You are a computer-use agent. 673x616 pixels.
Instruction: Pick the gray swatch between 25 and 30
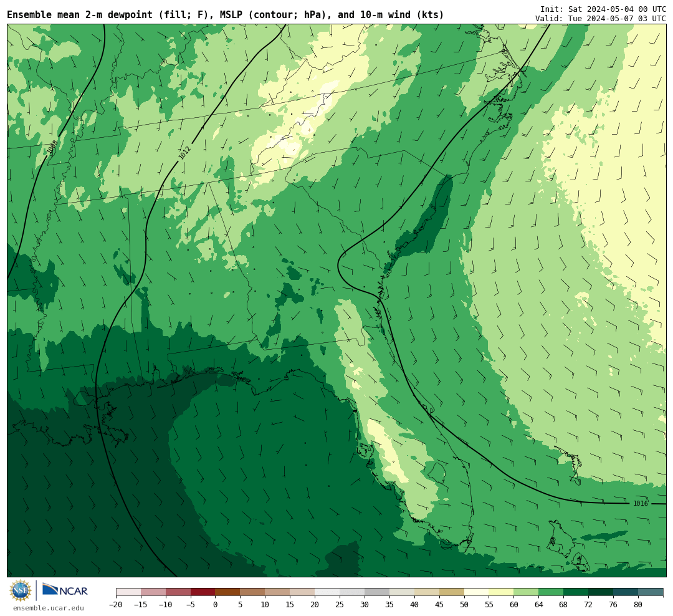coord(352,592)
